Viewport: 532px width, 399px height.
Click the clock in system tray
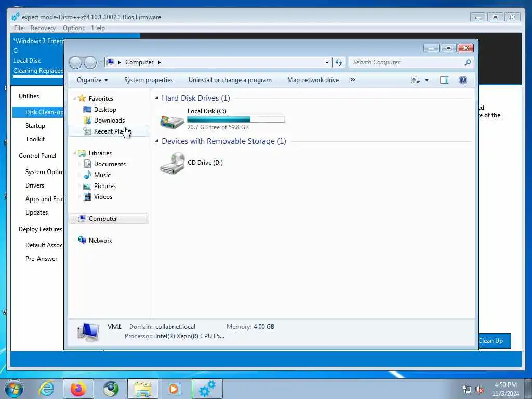tap(506, 389)
